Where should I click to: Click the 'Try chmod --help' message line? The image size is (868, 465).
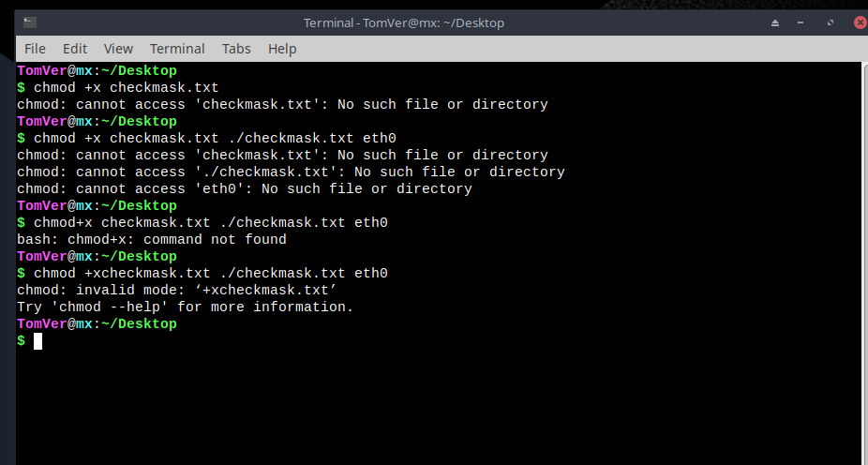pos(185,307)
